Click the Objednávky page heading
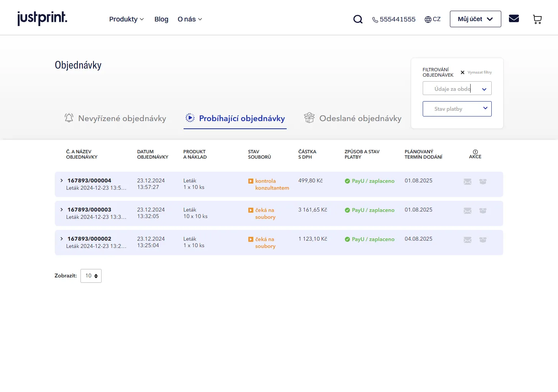Viewport: 558px width, 392px height. click(x=78, y=65)
